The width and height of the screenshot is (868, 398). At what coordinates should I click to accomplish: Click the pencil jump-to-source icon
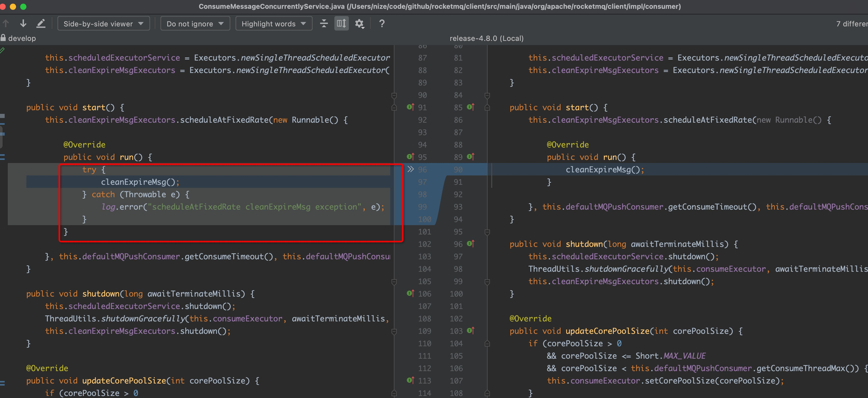point(41,24)
